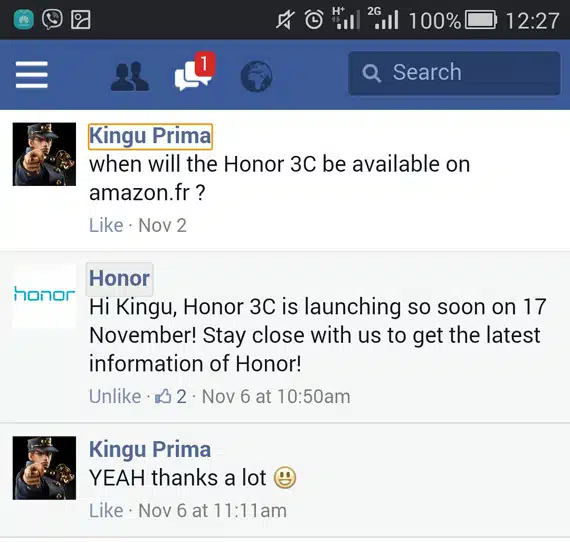This screenshot has width=570, height=542.
Task: Like the "YEAH thanks a lot" comment
Action: (106, 510)
